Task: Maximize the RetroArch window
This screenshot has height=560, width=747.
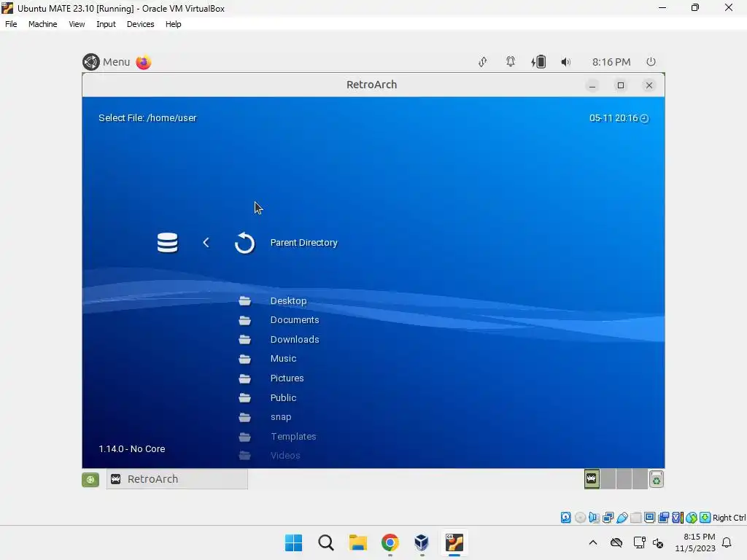Action: point(620,85)
